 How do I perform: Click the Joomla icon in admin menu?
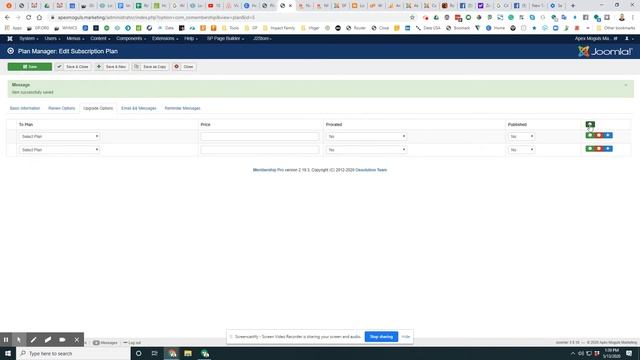10,38
